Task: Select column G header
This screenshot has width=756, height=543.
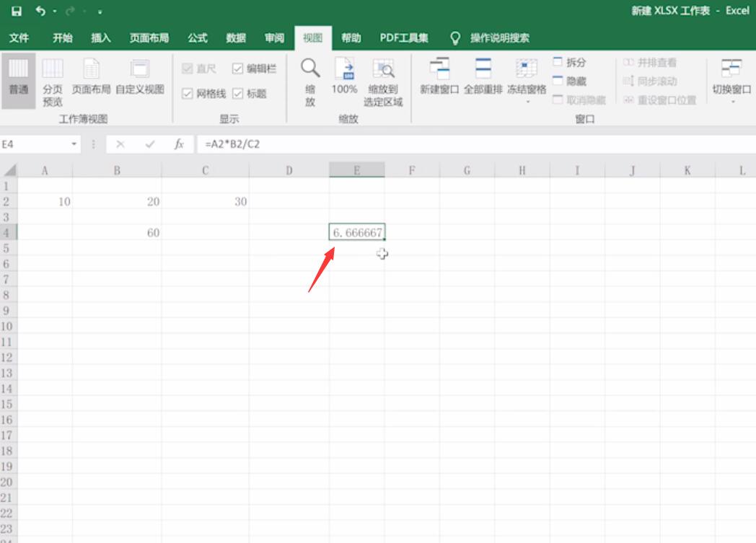Action: point(467,170)
